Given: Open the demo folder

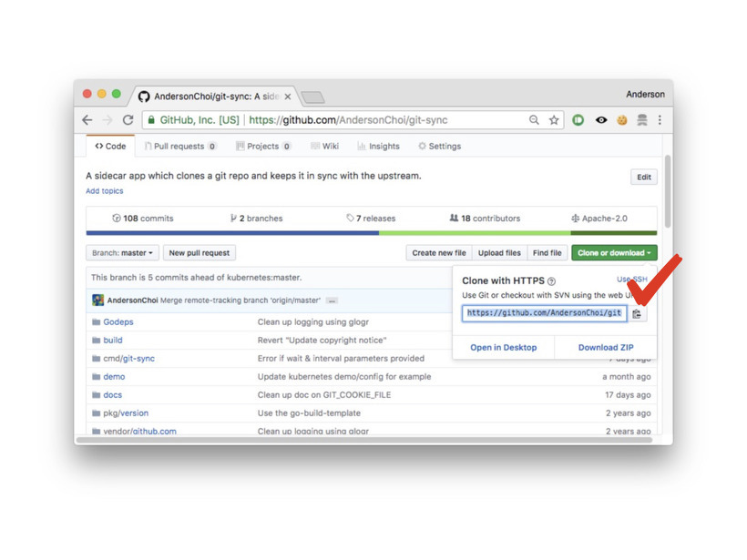Looking at the screenshot, I should [x=115, y=377].
